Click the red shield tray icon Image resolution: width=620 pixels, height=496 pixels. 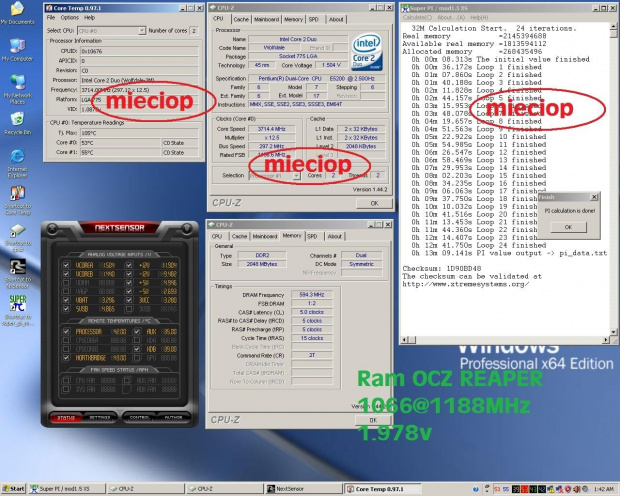click(x=568, y=489)
